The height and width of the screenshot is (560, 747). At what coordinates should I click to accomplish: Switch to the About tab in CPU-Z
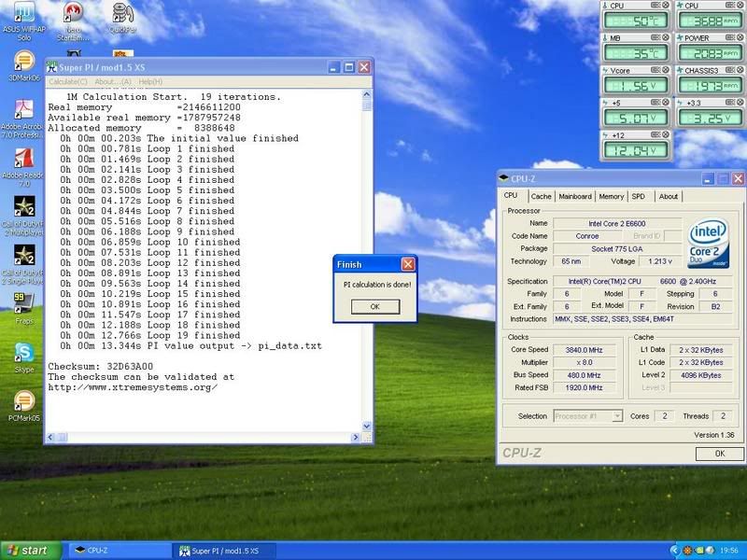[668, 196]
